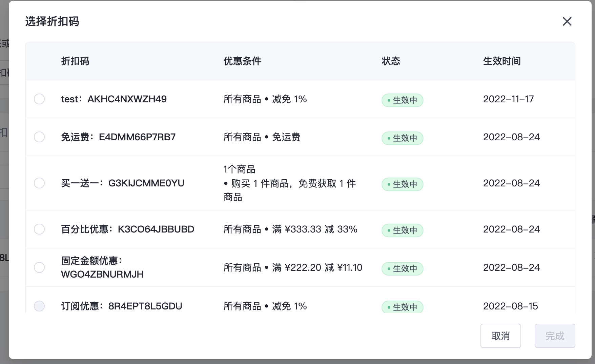Click the 折扣码 column header
The image size is (595, 364).
75,61
